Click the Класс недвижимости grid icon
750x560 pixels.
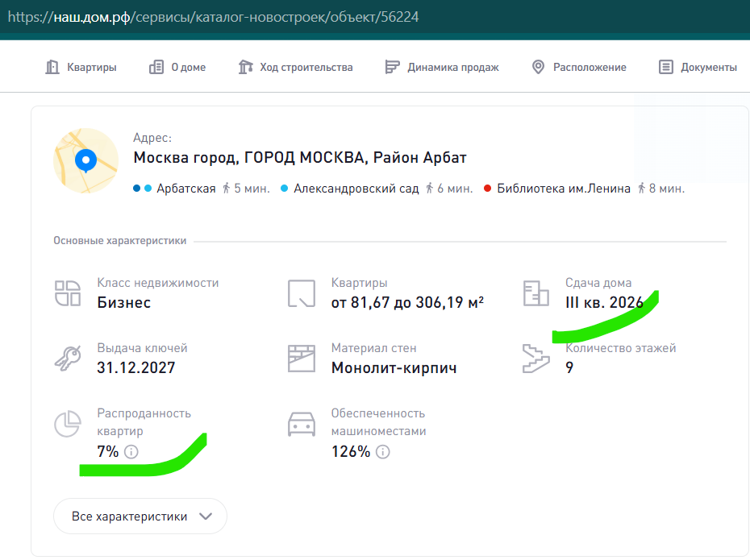pos(68,293)
